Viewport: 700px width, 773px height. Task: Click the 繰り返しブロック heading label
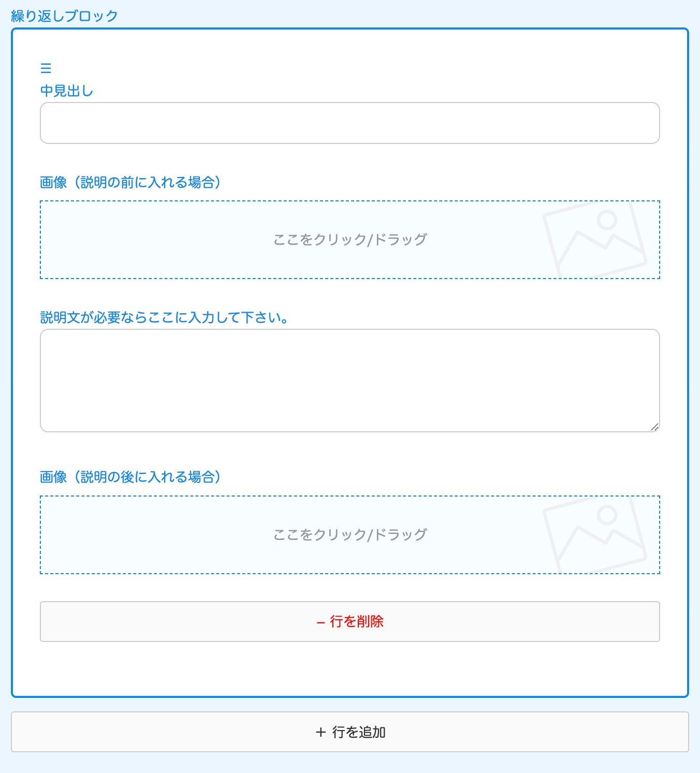tap(65, 16)
